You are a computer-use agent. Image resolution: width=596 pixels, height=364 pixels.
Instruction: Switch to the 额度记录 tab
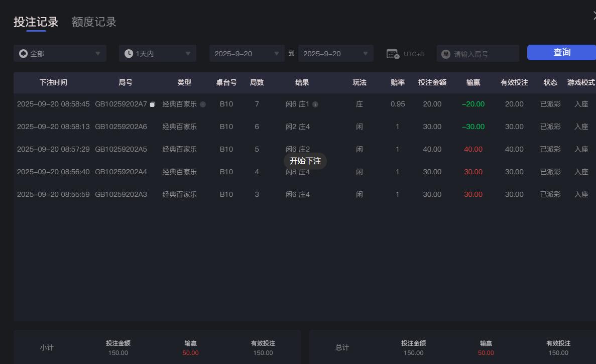pos(93,22)
